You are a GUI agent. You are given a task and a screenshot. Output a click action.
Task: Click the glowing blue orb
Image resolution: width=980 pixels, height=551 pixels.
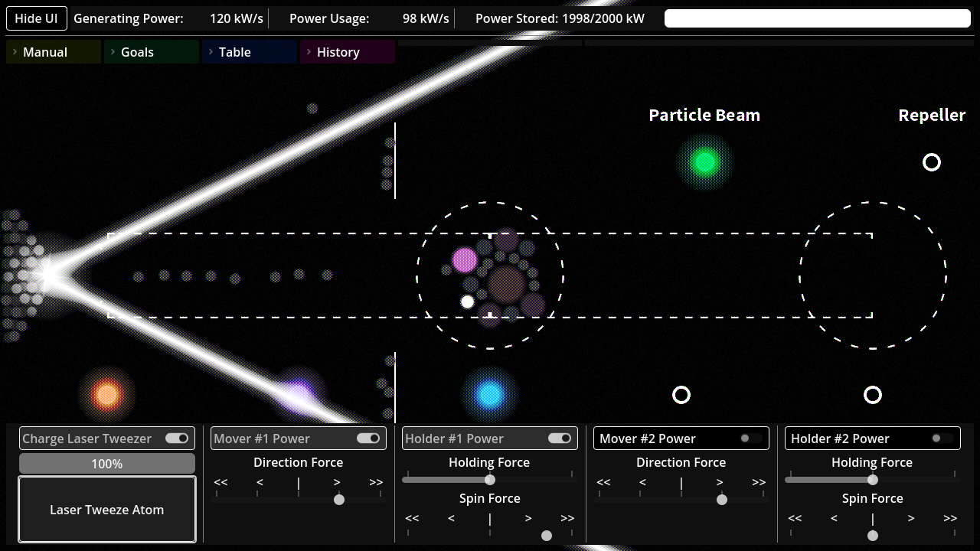coord(490,395)
